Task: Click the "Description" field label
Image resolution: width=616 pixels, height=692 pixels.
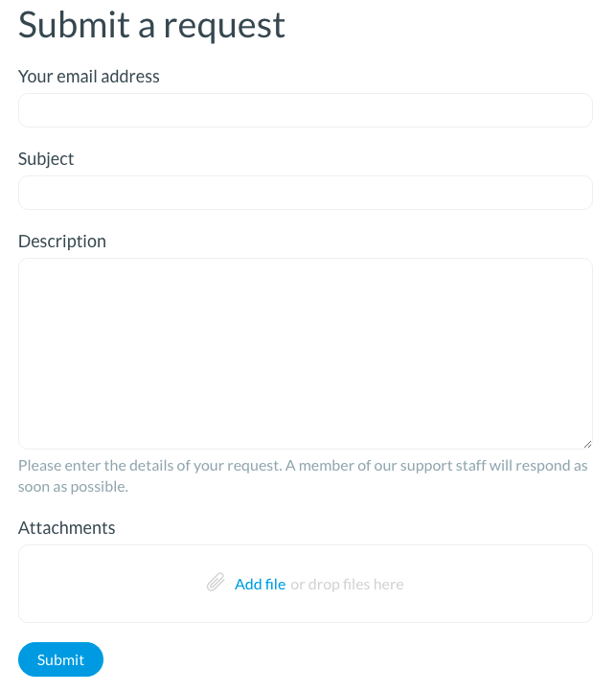Action: coord(62,241)
